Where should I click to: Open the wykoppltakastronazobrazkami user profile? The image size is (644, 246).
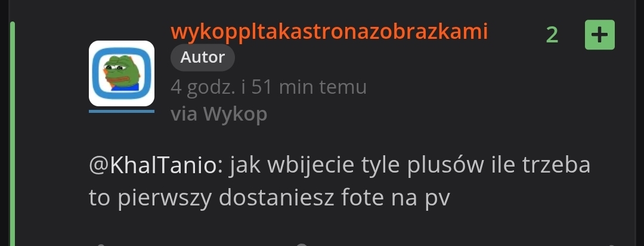coord(329,32)
